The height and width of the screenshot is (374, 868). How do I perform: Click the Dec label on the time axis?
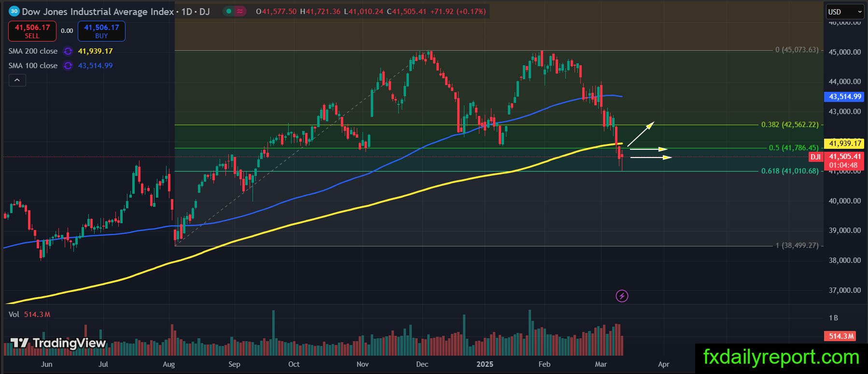(x=422, y=364)
